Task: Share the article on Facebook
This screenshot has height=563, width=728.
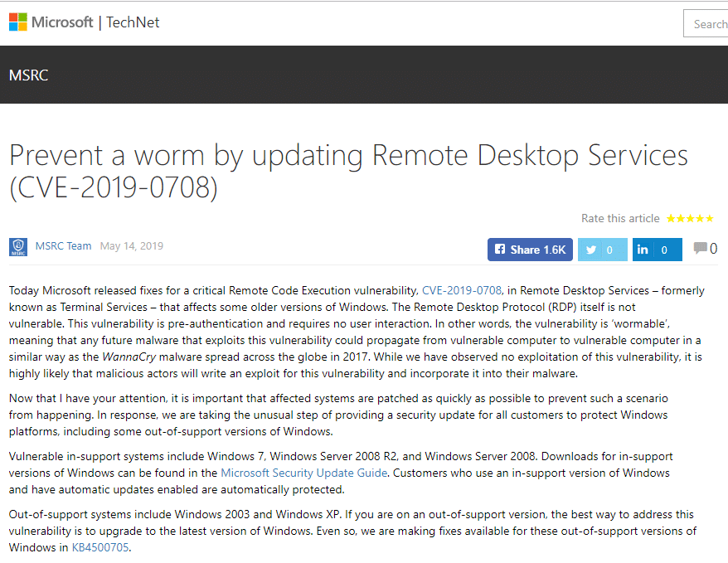Action: pos(530,250)
